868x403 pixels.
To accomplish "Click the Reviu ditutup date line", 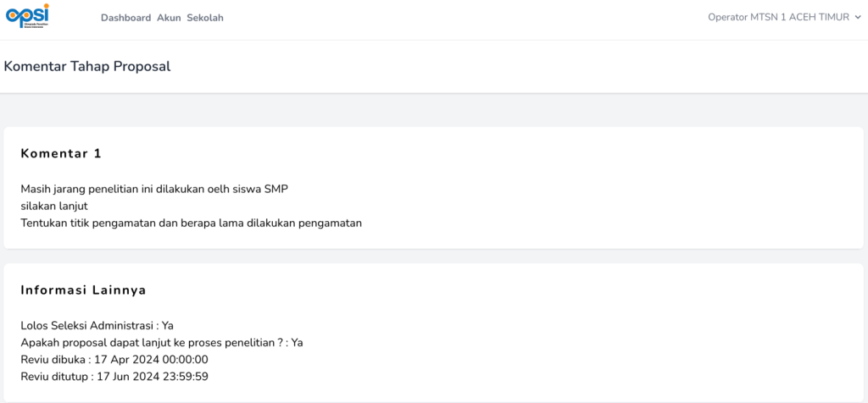I will [x=114, y=377].
